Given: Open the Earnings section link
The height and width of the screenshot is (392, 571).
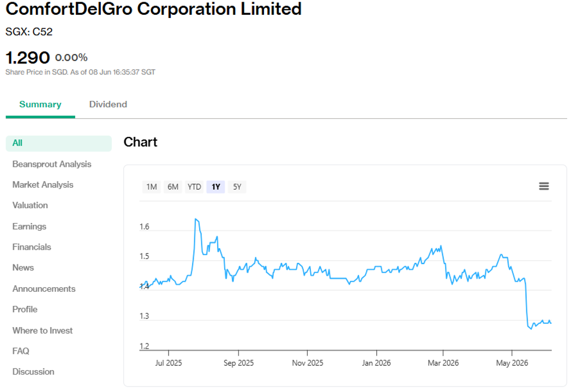Looking at the screenshot, I should click(x=29, y=226).
